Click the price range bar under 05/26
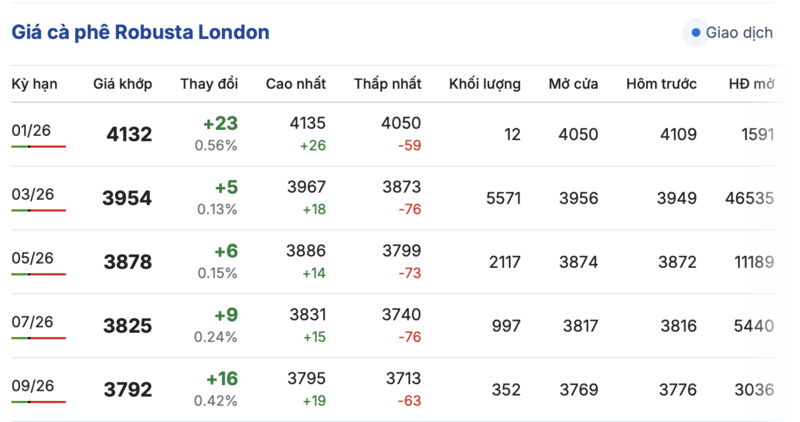Image resolution: width=800 pixels, height=422 pixels. point(39,274)
